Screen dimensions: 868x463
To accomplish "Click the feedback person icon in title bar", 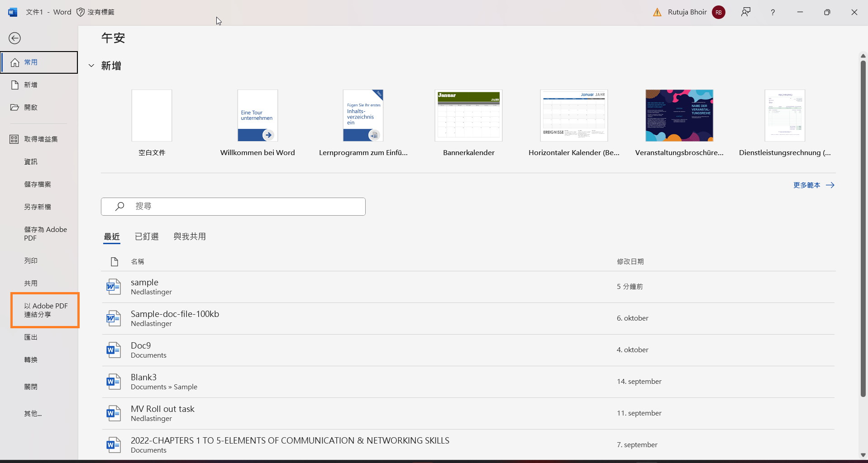I will (746, 12).
